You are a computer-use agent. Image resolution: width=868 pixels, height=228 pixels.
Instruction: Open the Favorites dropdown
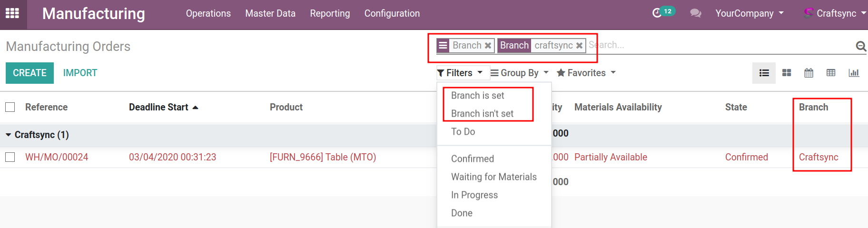pyautogui.click(x=586, y=73)
